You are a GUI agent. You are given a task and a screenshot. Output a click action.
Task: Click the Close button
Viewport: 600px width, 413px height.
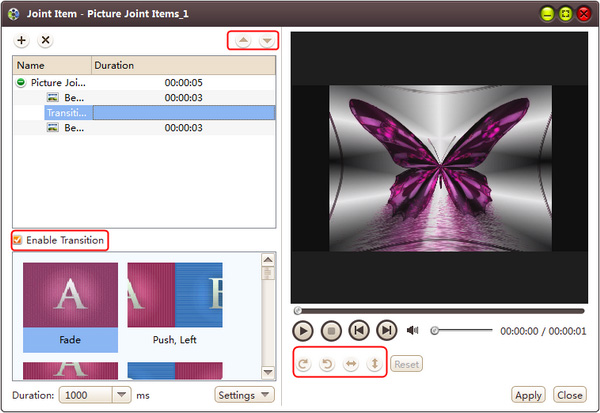click(x=570, y=395)
